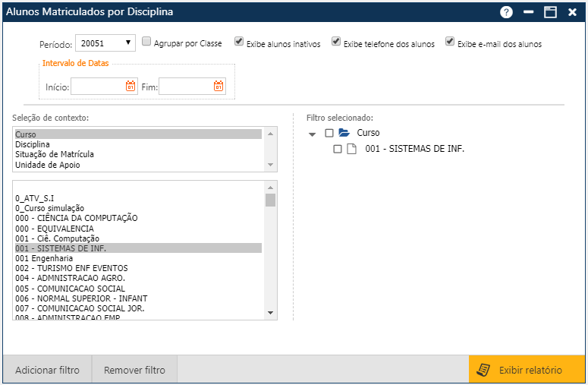588x385 pixels.
Task: Open the Período dropdown
Action: pos(105,43)
